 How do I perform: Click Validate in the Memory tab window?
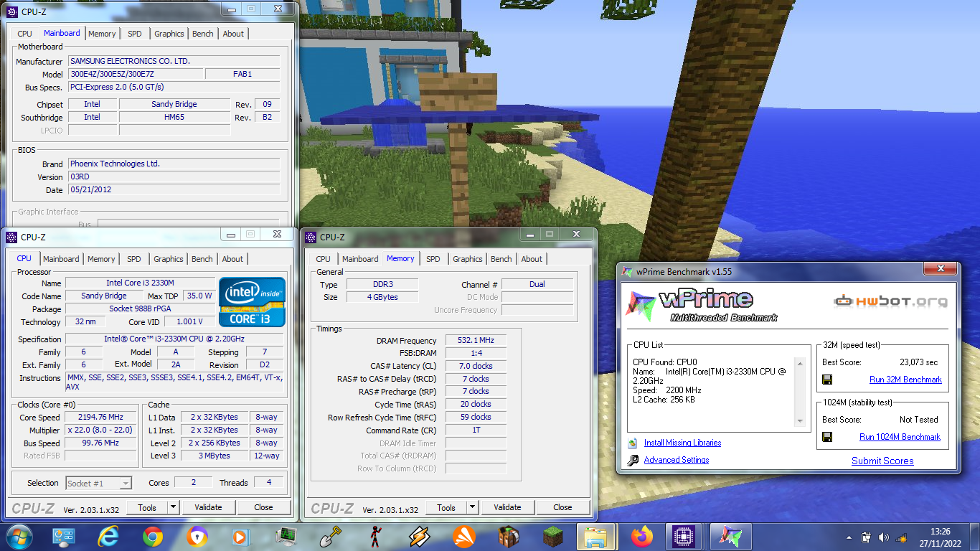coord(507,507)
